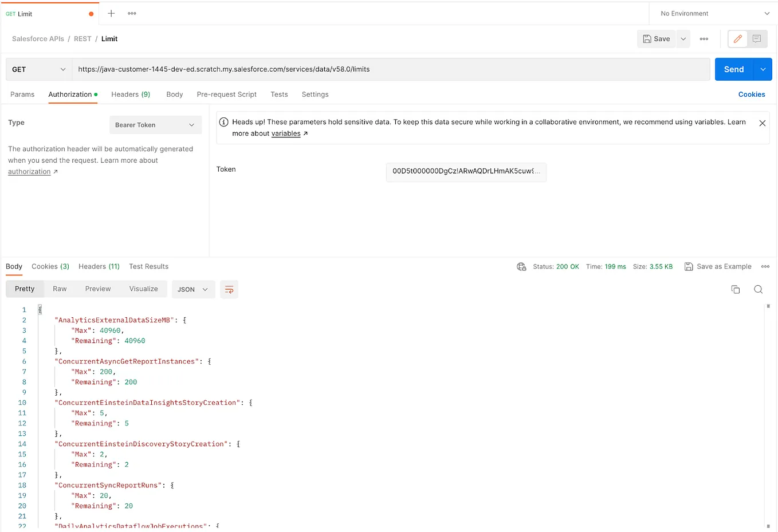This screenshot has width=778, height=532.
Task: Toggle line wrapping in the response body
Action: tap(229, 290)
